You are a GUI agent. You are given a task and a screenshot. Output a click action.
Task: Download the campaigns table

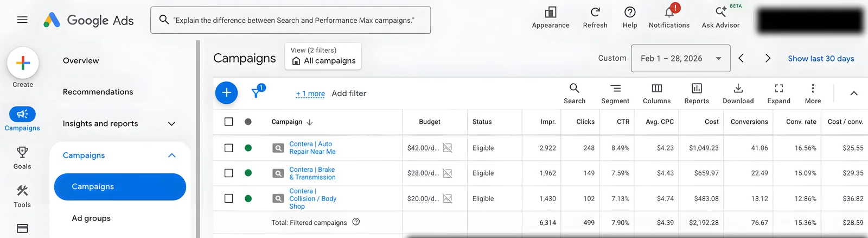[x=738, y=93]
